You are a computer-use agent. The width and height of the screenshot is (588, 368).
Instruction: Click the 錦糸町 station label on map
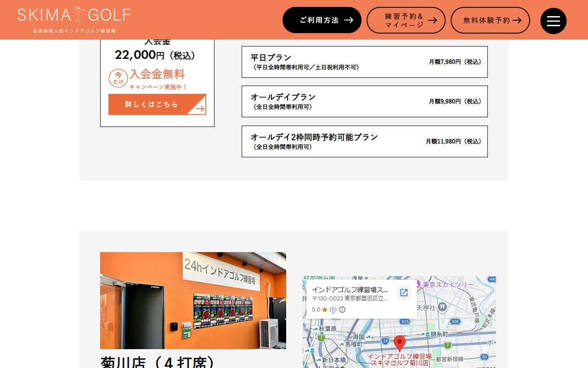click(439, 334)
